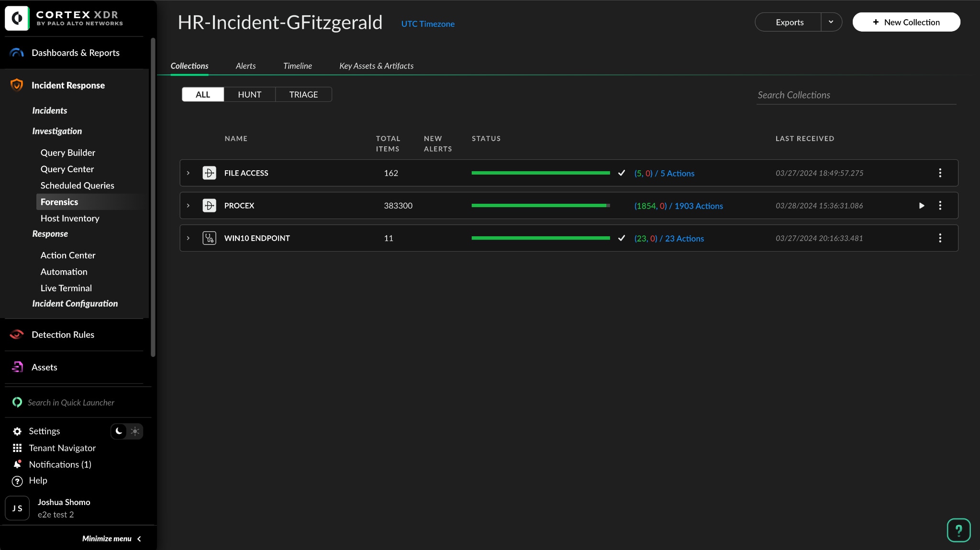Image resolution: width=980 pixels, height=550 pixels.
Task: Click the New Collection button
Action: coord(906,22)
